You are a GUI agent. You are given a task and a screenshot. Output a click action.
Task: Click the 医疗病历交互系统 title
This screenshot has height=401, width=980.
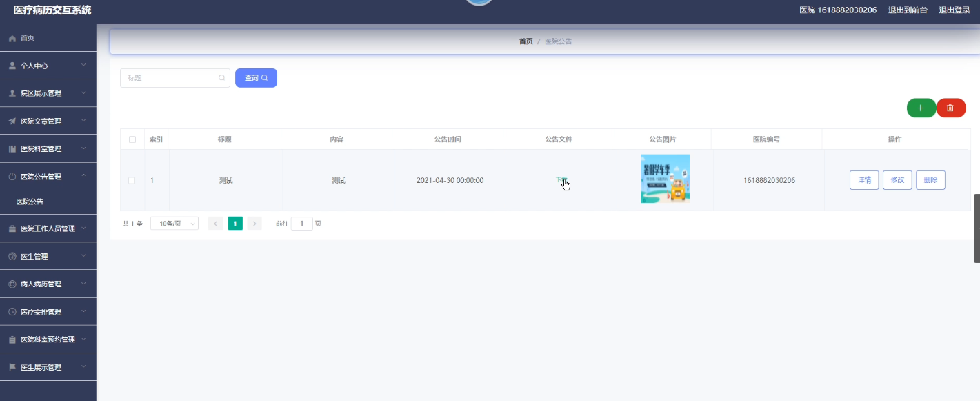tap(52, 10)
